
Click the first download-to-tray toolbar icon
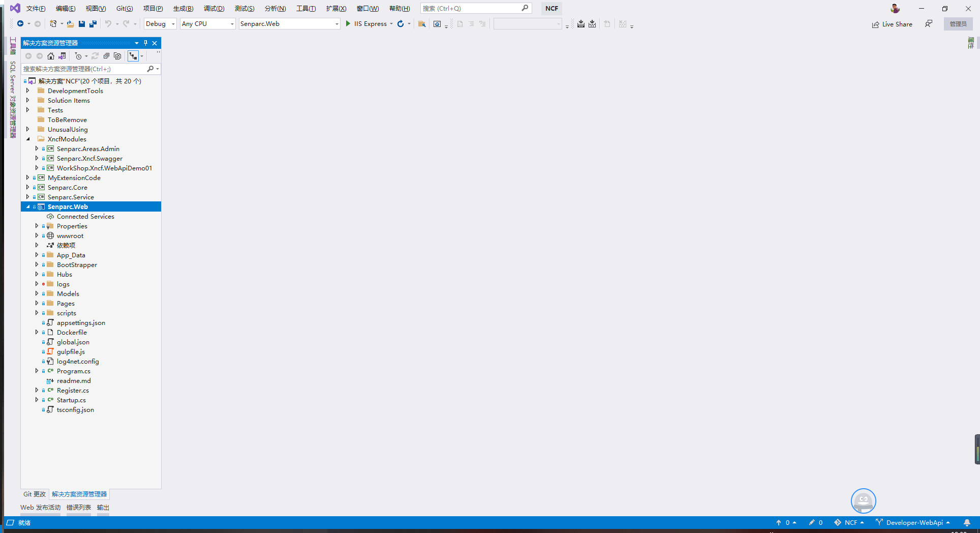581,24
